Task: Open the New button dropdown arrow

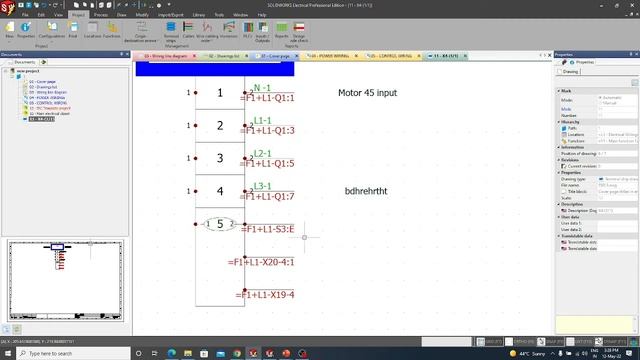Action: (9, 42)
